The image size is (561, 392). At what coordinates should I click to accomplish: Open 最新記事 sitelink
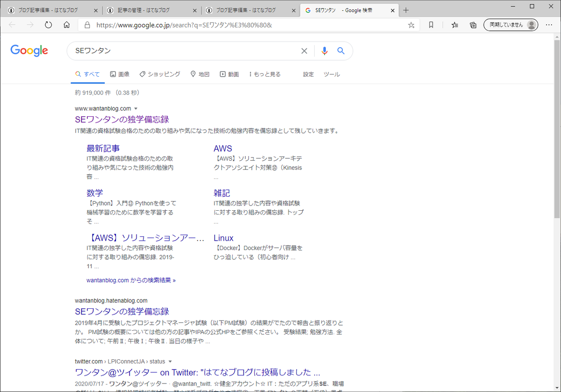point(103,149)
